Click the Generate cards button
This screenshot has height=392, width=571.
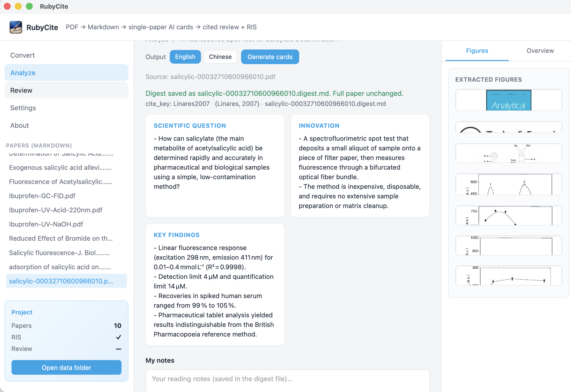pos(270,57)
